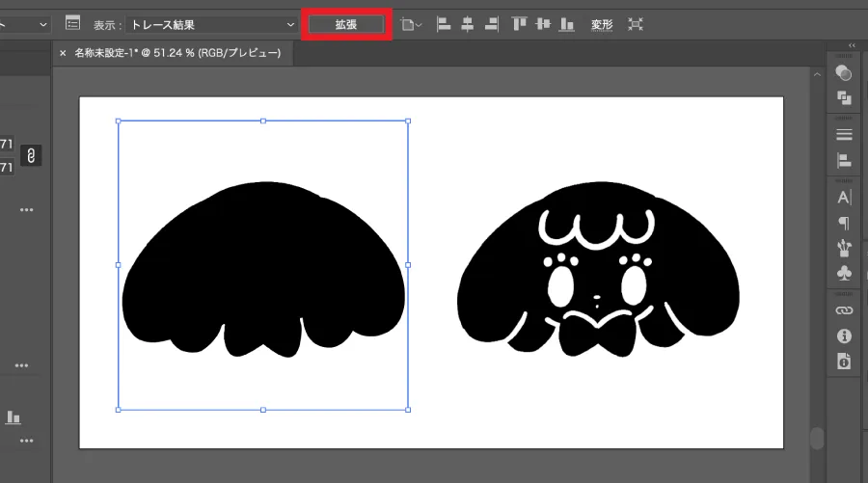Open the トレース結果 view dropdown
The image size is (868, 483).
click(212, 25)
